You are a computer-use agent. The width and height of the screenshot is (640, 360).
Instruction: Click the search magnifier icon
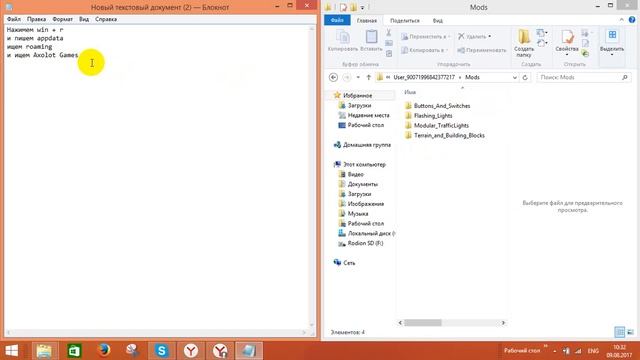coord(624,77)
